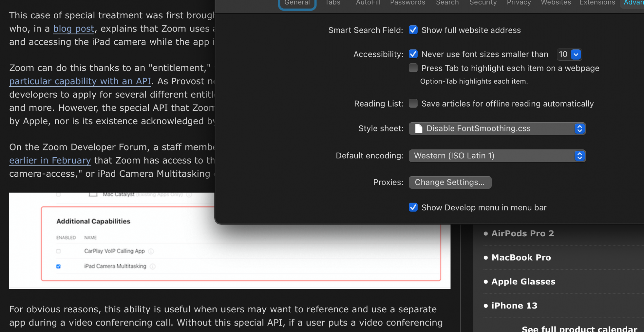Image resolution: width=644 pixels, height=332 pixels.
Task: Open the blog post link
Action: [x=74, y=29]
